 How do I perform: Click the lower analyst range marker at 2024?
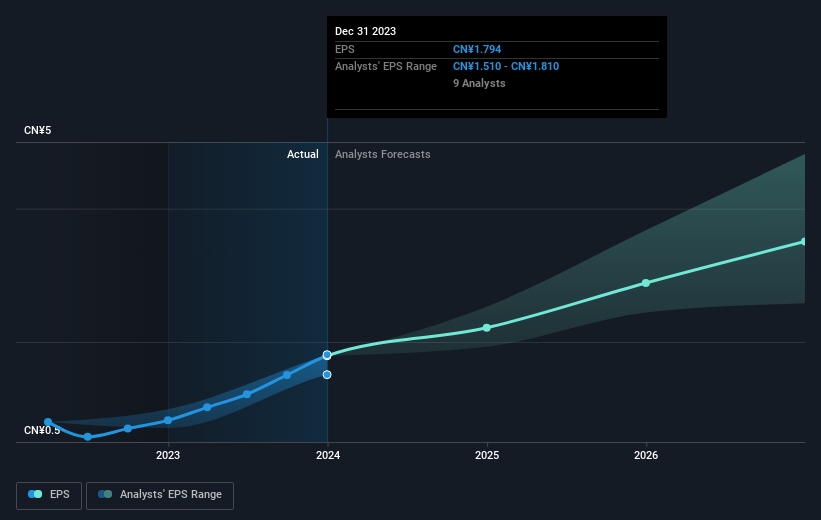[327, 374]
